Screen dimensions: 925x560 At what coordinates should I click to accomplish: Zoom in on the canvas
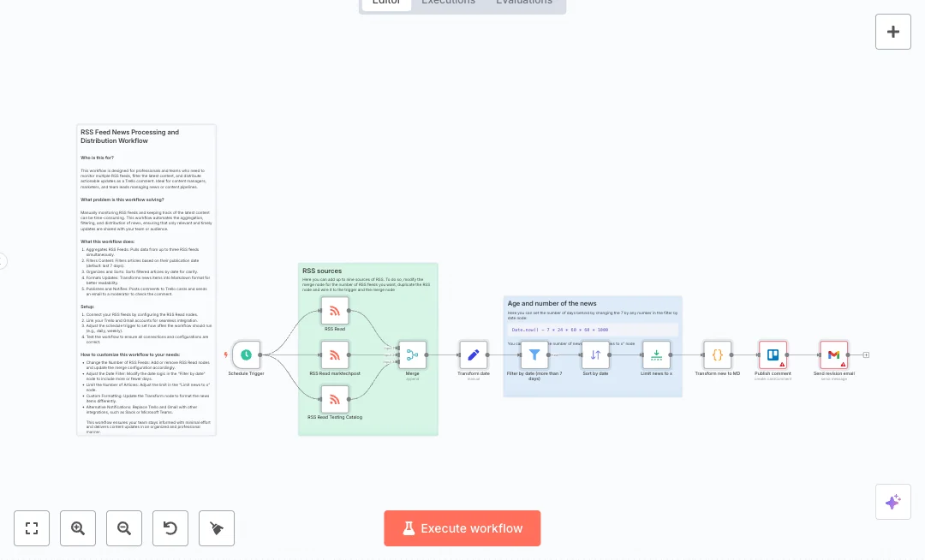[78, 528]
